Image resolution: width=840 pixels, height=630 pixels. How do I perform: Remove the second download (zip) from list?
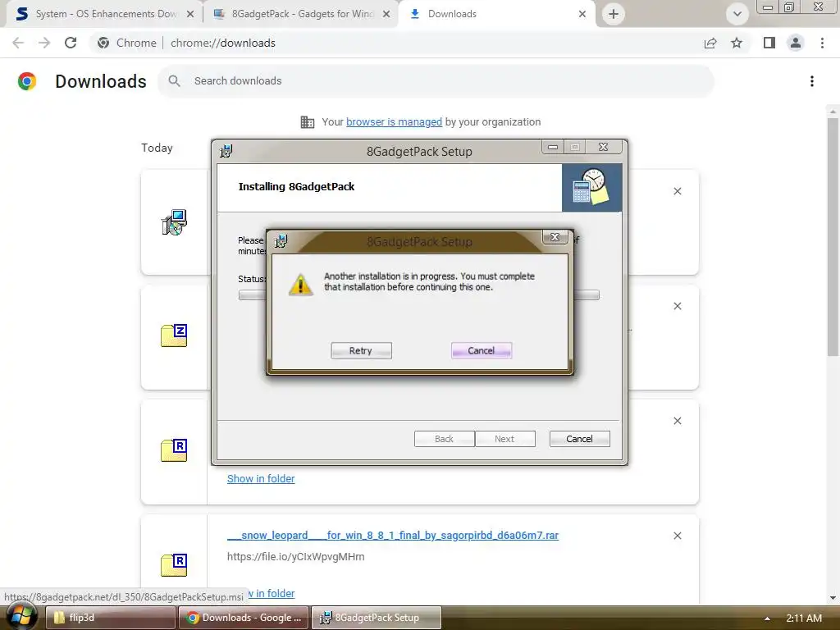[677, 306]
